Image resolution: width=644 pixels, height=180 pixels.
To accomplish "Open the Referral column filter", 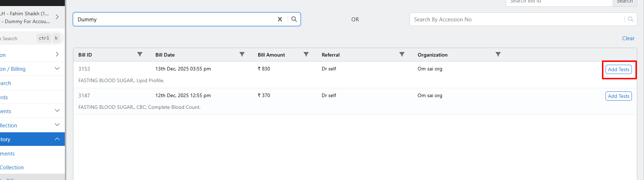I will pyautogui.click(x=402, y=54).
